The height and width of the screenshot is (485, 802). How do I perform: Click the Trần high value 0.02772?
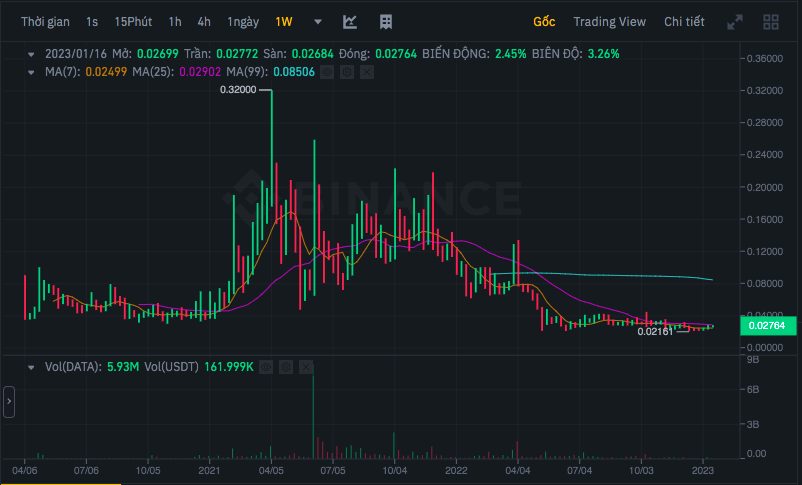click(x=237, y=54)
